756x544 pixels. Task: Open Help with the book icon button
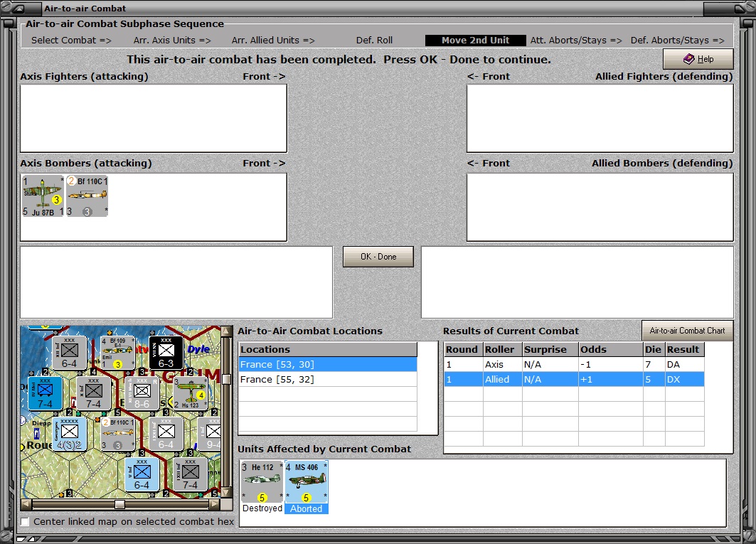point(698,59)
